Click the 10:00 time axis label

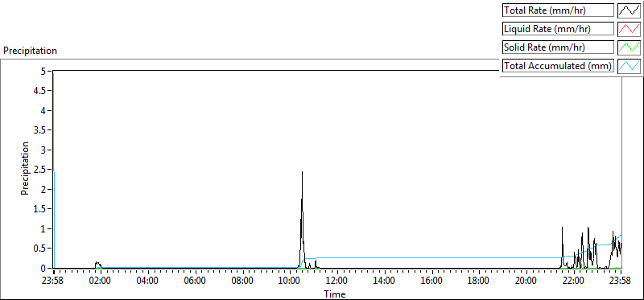[290, 282]
